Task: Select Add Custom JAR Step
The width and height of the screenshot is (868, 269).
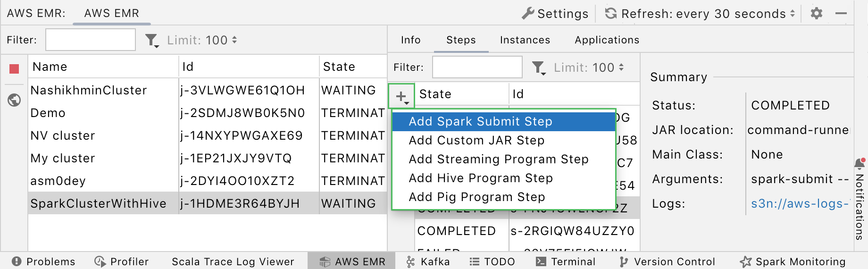Action: tap(504, 140)
